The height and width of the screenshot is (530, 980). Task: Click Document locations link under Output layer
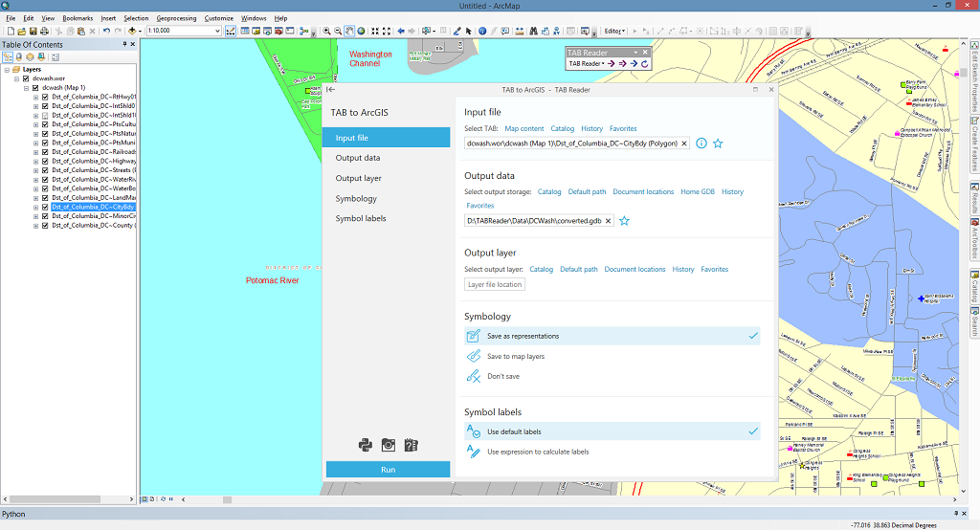pos(635,270)
